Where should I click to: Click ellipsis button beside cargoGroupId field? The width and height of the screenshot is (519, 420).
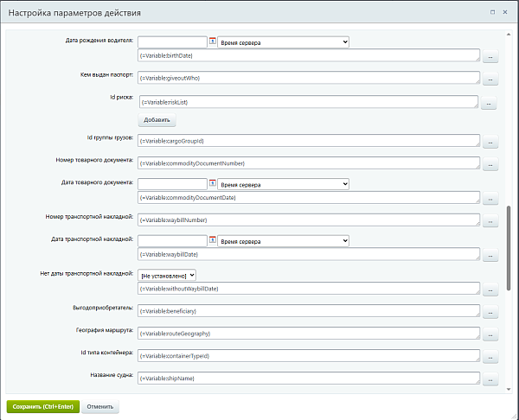pos(490,142)
